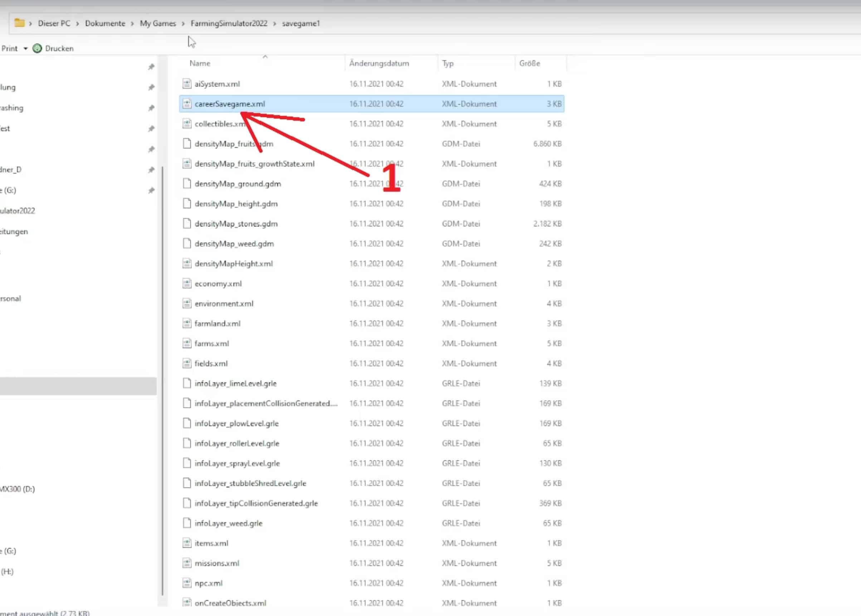Click the densityMap_ground.gdm file icon
This screenshot has height=616, width=861.
click(187, 184)
